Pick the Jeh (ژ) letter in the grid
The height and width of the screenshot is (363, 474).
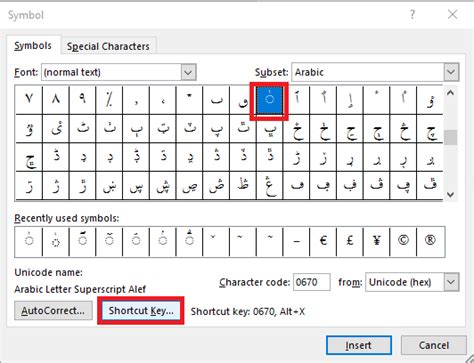click(x=56, y=186)
